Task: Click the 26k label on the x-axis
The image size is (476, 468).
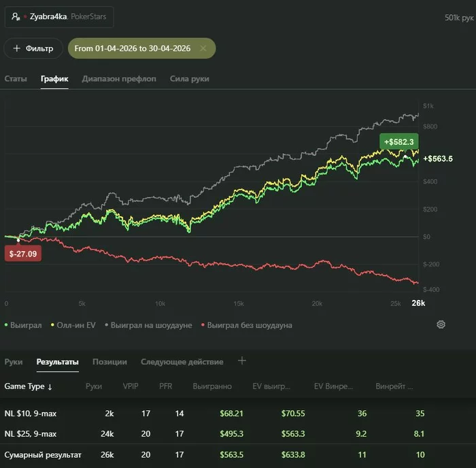Action: [x=418, y=303]
